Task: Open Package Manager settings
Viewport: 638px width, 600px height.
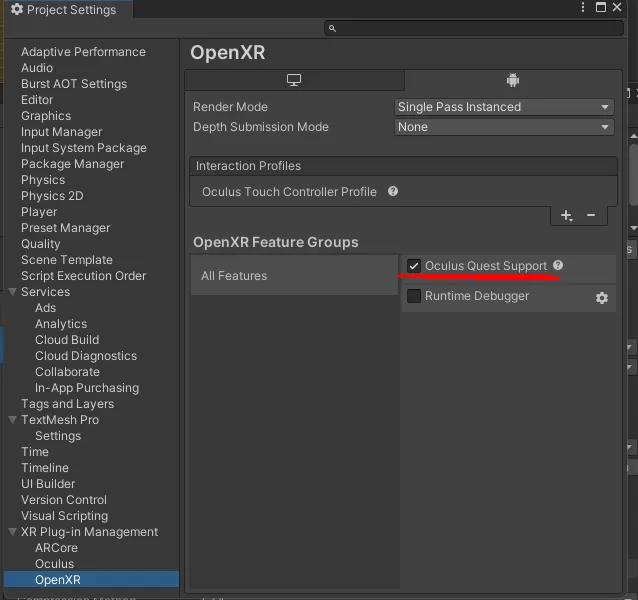Action: pos(72,164)
